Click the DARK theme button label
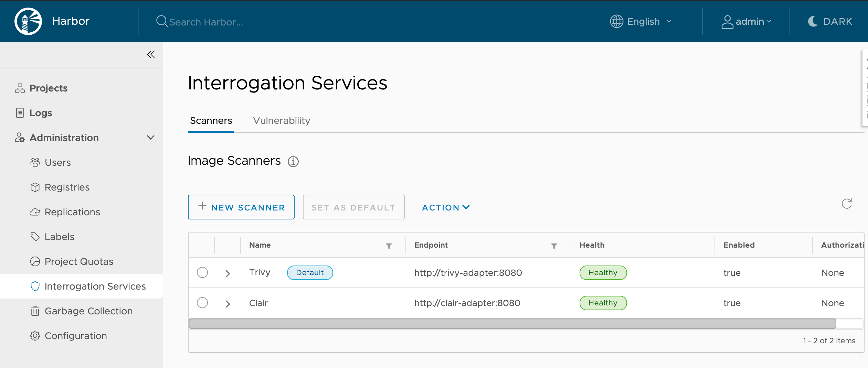The image size is (868, 368). click(838, 21)
